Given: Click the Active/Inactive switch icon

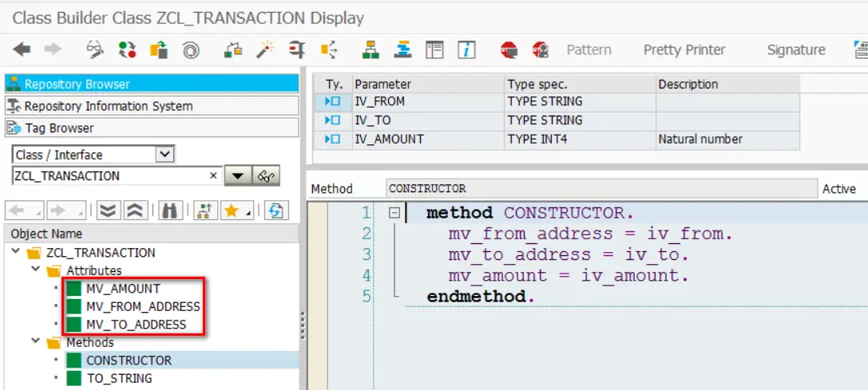Looking at the screenshot, I should point(127,49).
